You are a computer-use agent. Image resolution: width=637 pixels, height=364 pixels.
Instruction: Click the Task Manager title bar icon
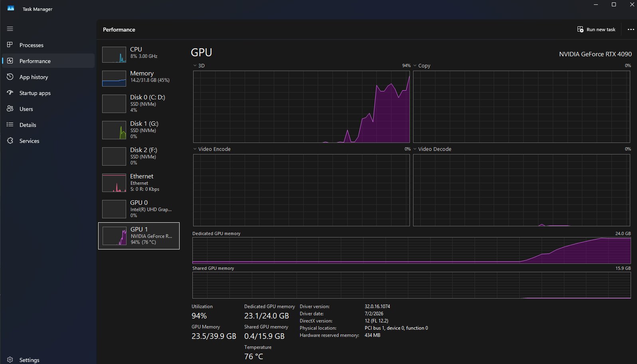point(11,8)
